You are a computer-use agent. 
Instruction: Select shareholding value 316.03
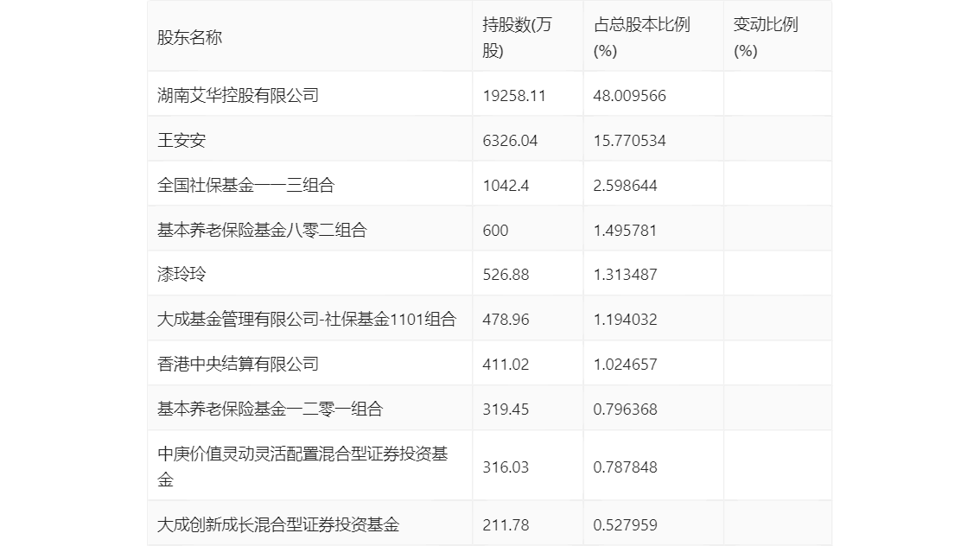tap(506, 467)
